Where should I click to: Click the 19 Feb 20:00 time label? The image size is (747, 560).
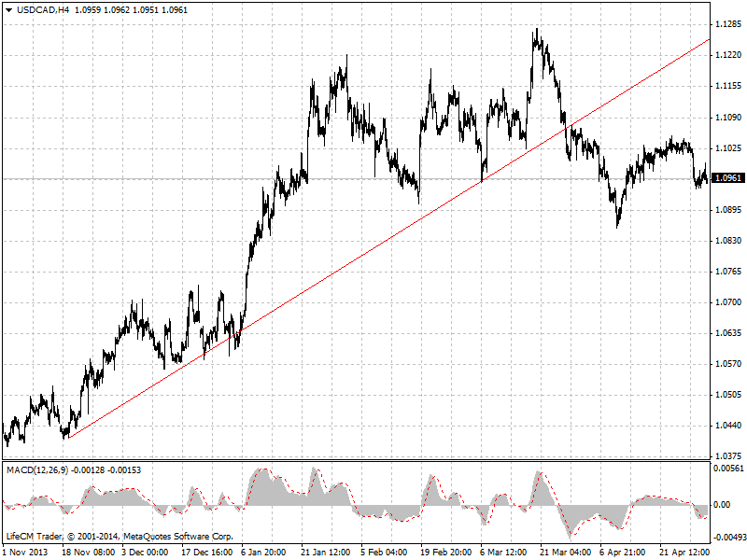pyautogui.click(x=444, y=552)
